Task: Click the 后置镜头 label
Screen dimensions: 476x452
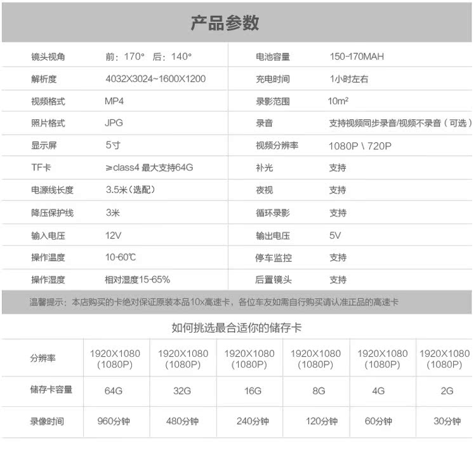Action: point(273,280)
